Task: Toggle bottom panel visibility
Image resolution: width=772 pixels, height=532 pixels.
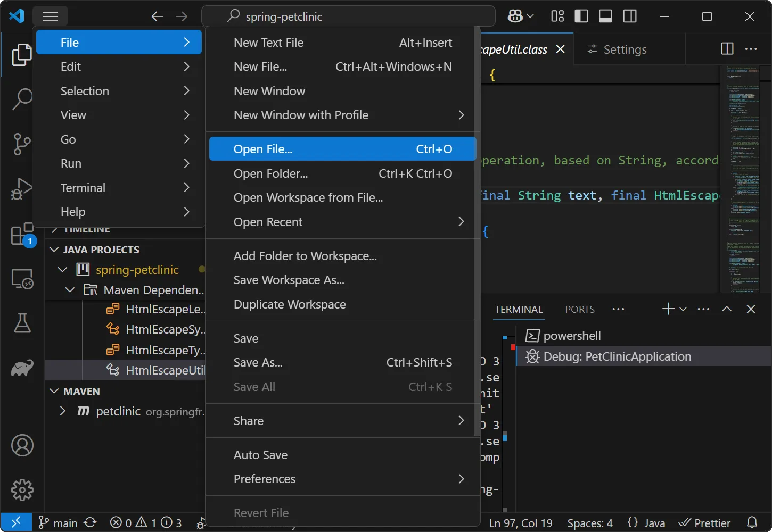Action: coord(605,16)
